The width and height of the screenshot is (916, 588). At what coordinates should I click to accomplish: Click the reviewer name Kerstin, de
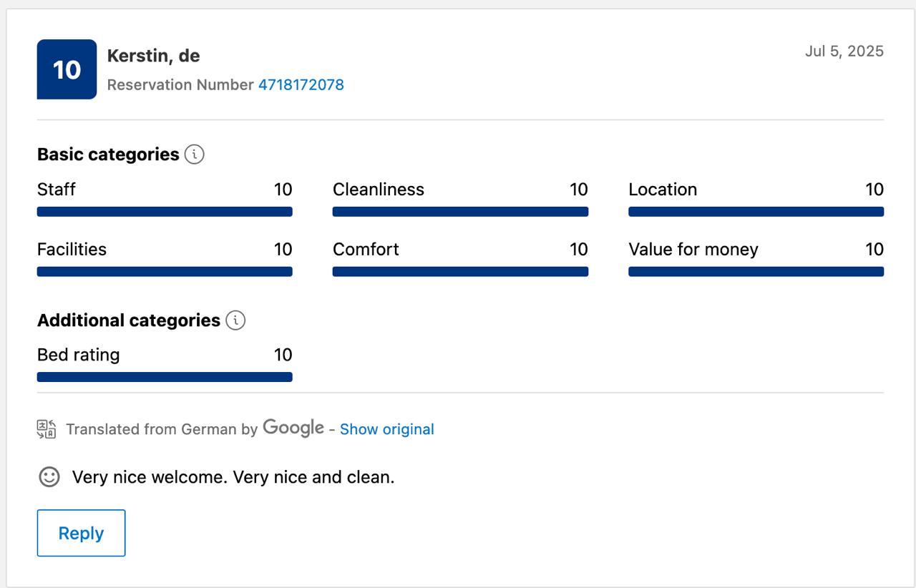pyautogui.click(x=153, y=56)
